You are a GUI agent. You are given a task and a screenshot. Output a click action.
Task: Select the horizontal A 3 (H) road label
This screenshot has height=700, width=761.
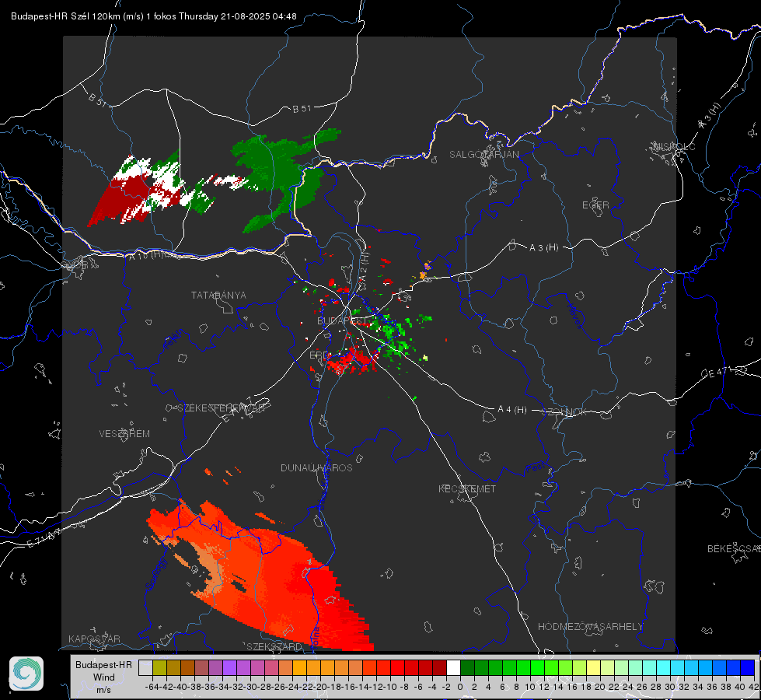point(543,248)
